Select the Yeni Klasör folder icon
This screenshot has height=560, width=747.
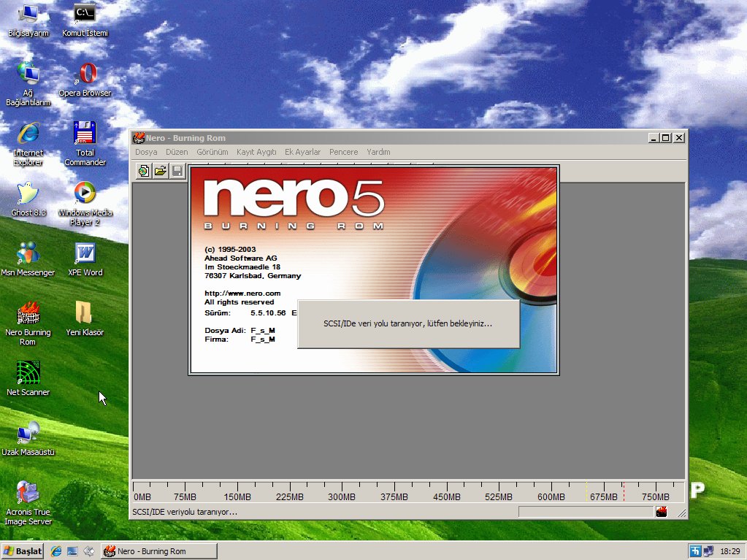[x=85, y=320]
